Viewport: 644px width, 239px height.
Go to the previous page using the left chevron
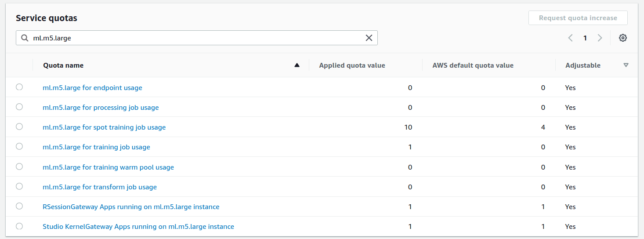tap(570, 38)
